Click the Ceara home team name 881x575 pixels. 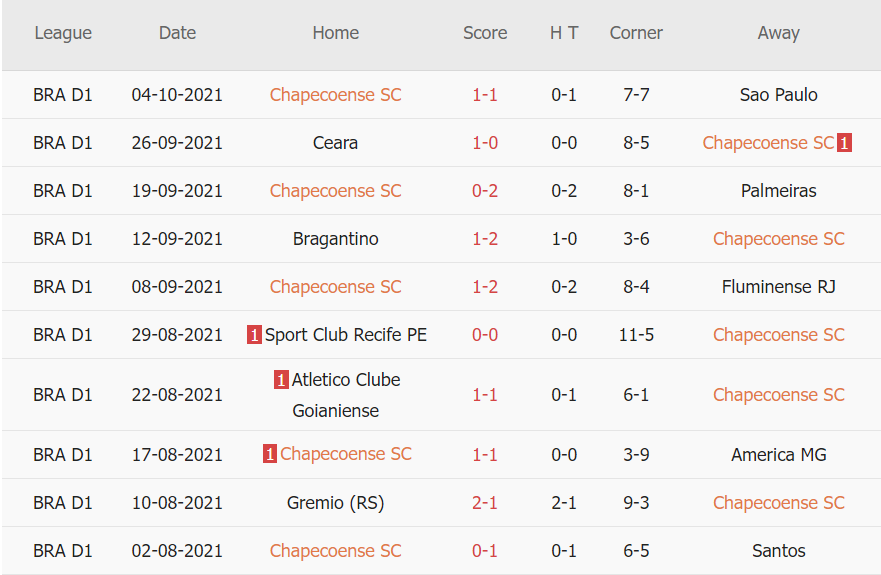point(335,143)
